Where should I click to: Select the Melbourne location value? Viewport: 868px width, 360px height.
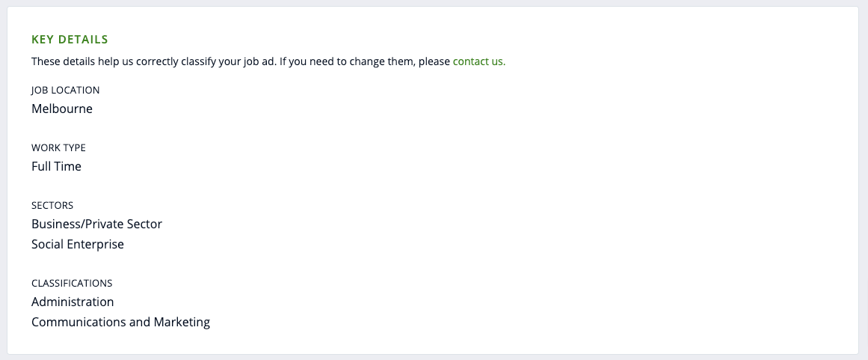tap(62, 109)
